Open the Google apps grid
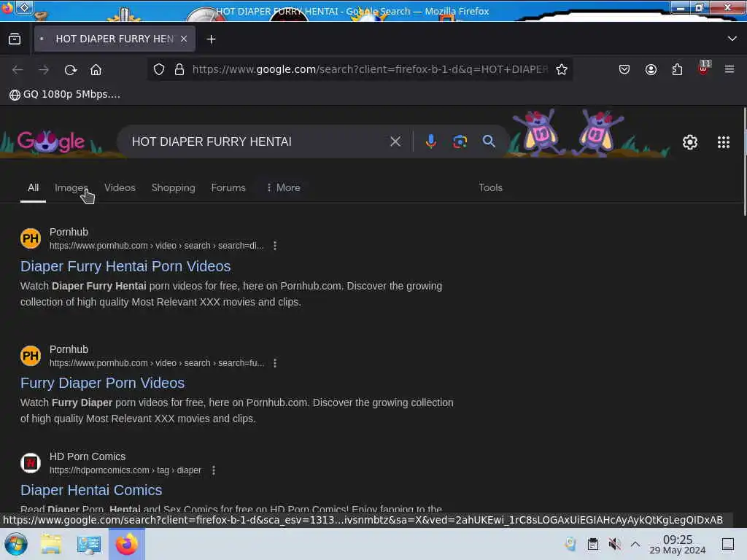747x560 pixels. [724, 142]
